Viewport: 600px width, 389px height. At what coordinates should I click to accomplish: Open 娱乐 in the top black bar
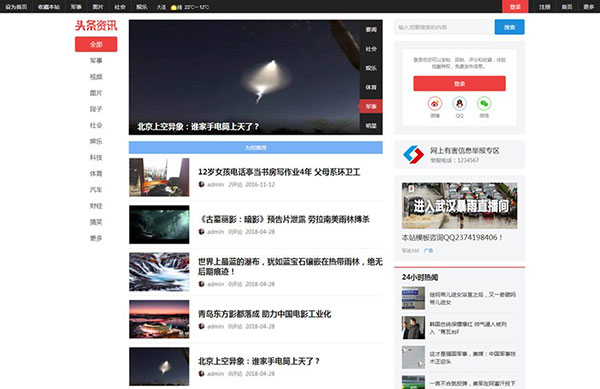coord(142,7)
